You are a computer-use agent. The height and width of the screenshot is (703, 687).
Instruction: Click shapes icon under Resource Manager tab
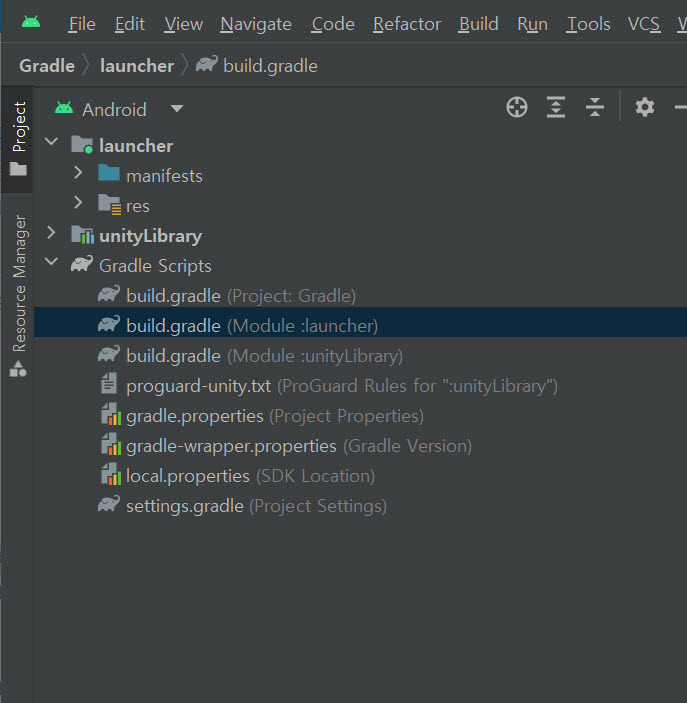pos(18,369)
